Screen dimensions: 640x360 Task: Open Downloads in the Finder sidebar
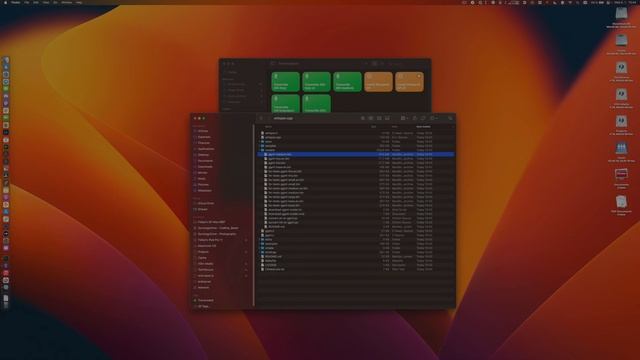click(205, 167)
